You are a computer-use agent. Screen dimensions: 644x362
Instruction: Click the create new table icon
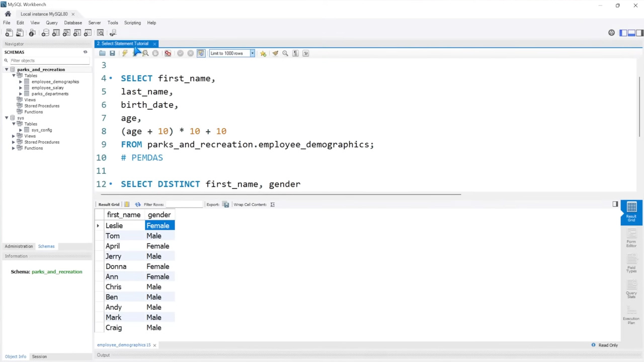[x=56, y=33]
